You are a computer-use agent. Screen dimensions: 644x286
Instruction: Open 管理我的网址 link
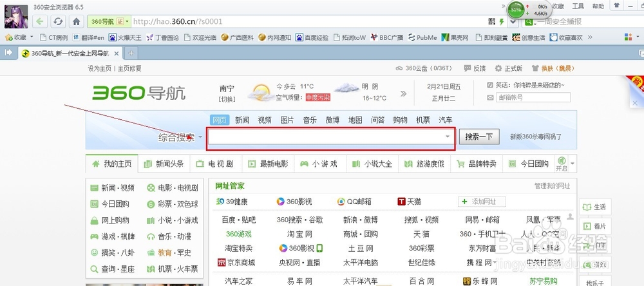click(x=552, y=186)
